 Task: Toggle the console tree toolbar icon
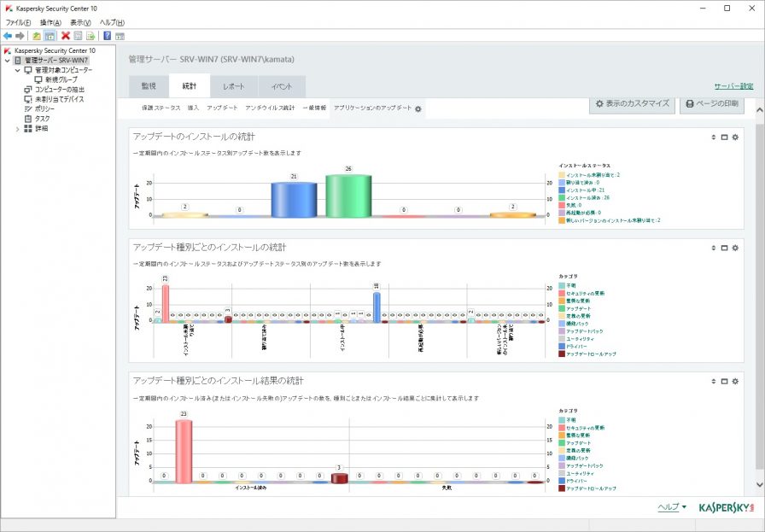tap(50, 36)
